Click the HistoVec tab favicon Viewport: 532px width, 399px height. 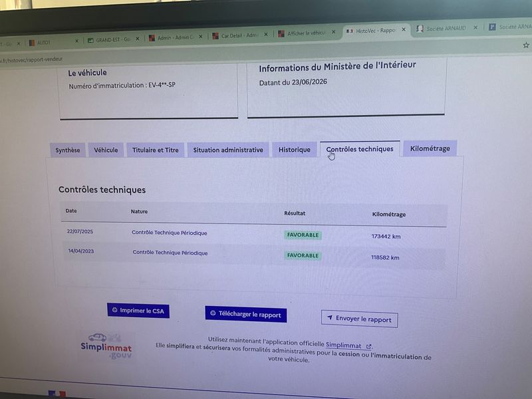pos(350,31)
